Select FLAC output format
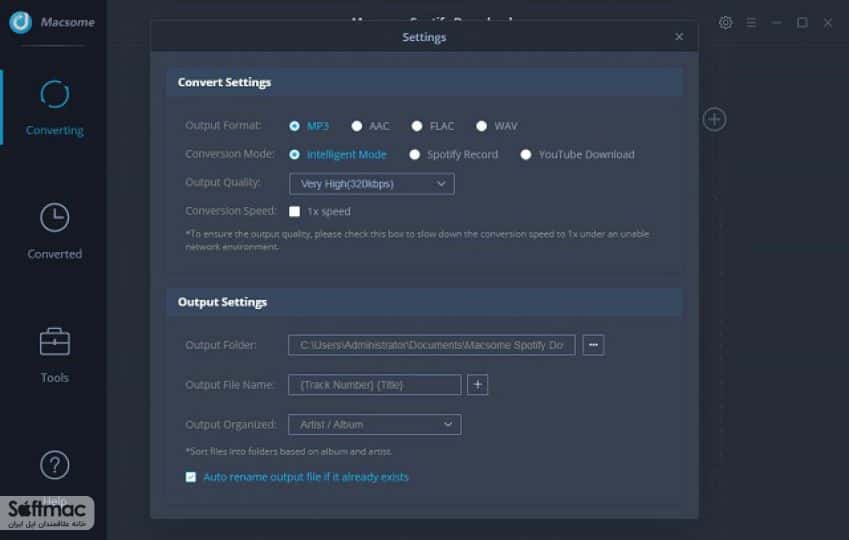The width and height of the screenshot is (849, 540). (x=416, y=126)
